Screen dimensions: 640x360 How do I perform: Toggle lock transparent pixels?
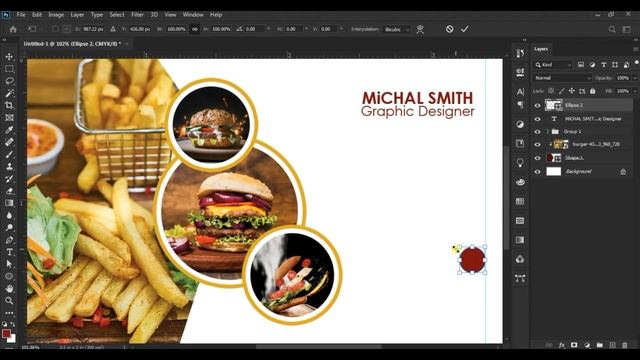551,91
